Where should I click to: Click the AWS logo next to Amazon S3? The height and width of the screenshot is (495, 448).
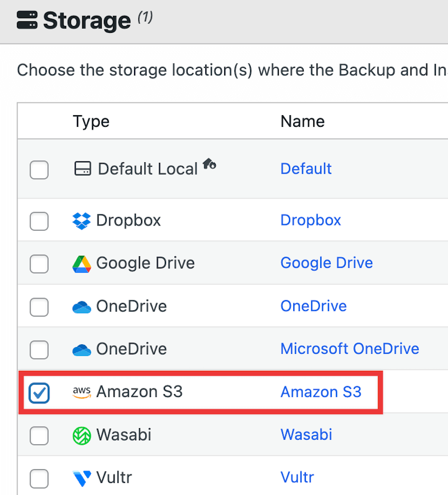click(81, 392)
